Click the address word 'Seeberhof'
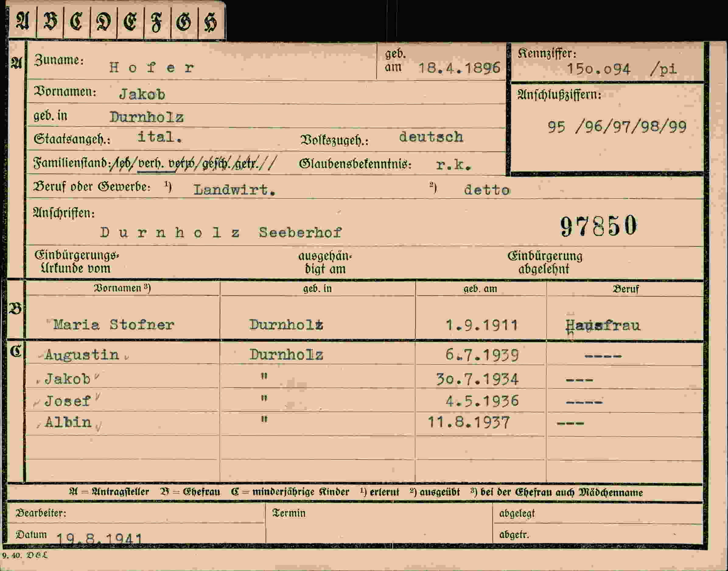 pyautogui.click(x=300, y=233)
